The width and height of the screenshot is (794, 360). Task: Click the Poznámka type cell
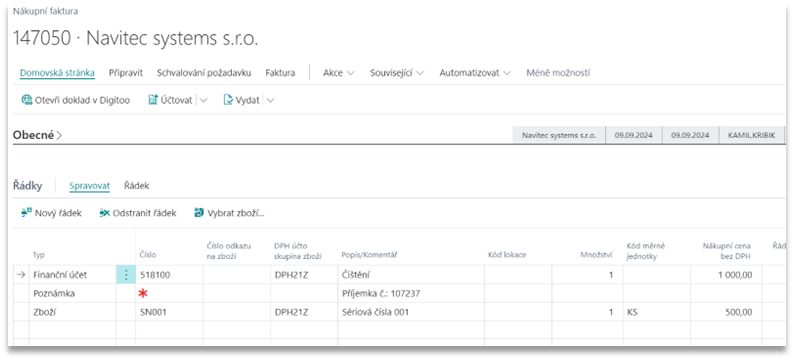(72, 293)
